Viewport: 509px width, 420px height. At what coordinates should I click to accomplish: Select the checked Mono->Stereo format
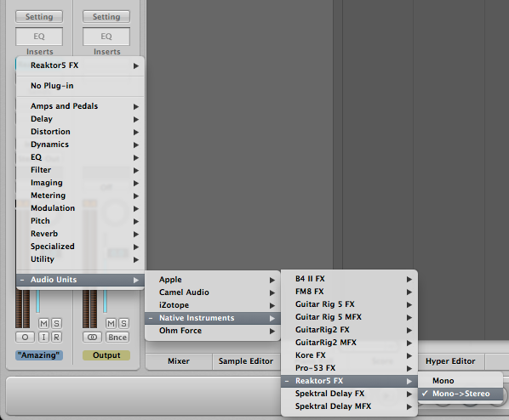[x=460, y=394]
